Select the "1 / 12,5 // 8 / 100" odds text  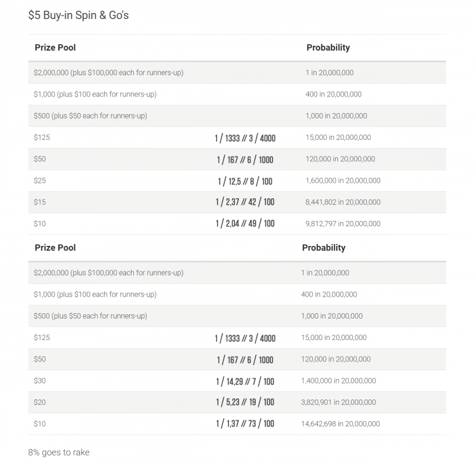pyautogui.click(x=245, y=181)
